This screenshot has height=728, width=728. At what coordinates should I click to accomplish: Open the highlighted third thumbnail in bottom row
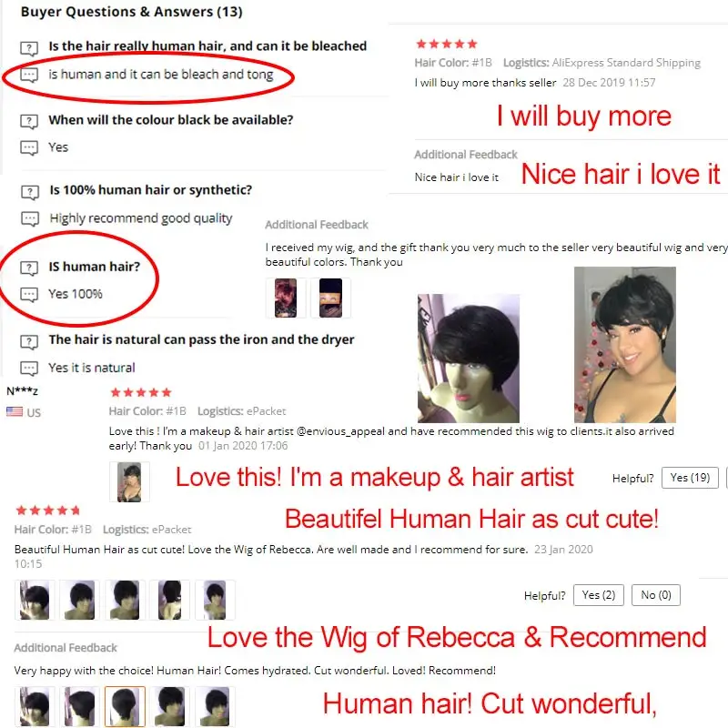coord(125,706)
